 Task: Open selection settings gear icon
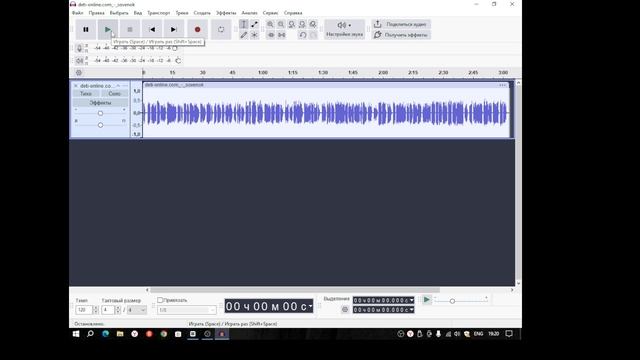(x=345, y=310)
